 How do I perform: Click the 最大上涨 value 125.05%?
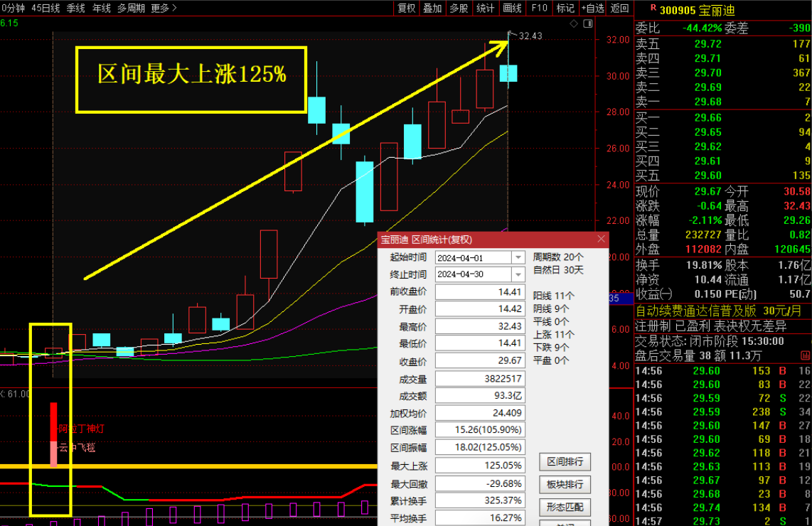(x=480, y=466)
